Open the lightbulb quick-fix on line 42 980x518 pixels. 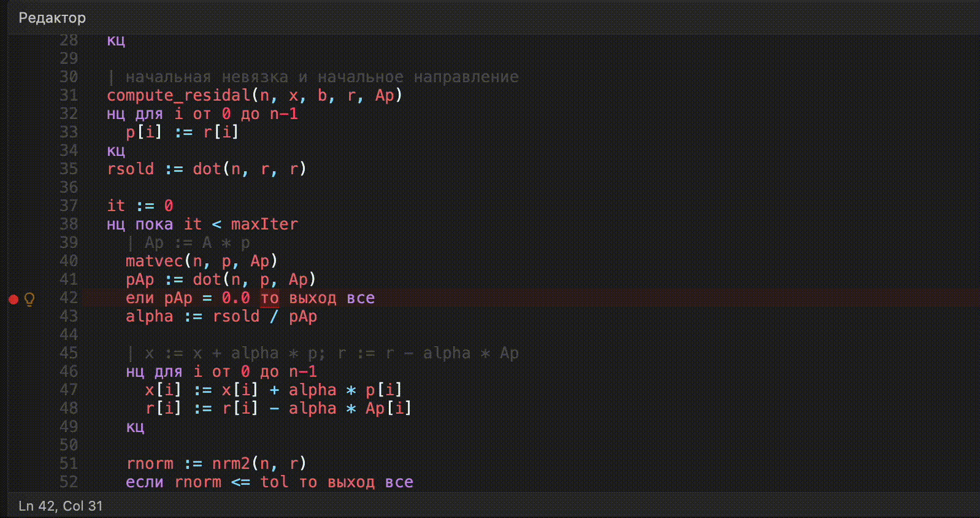click(29, 299)
